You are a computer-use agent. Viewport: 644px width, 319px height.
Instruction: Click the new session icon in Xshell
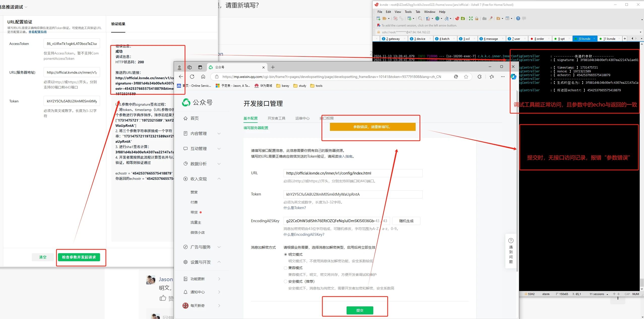(x=378, y=18)
